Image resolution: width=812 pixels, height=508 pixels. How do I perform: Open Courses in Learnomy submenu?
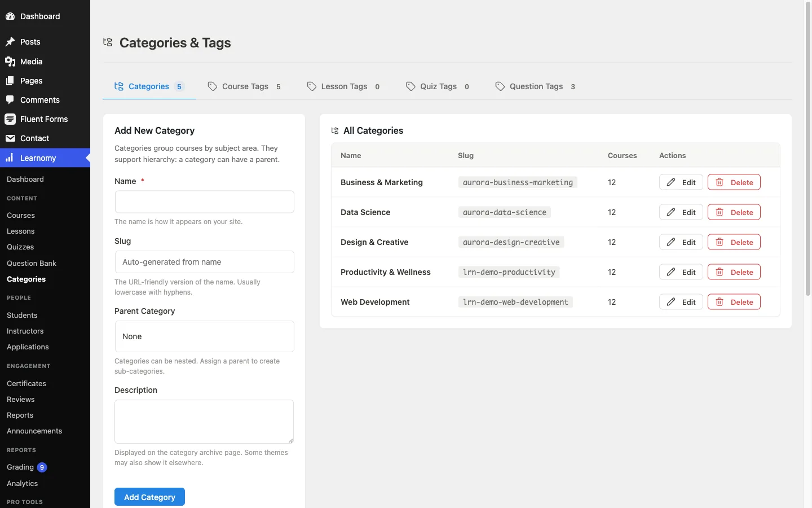click(x=21, y=216)
